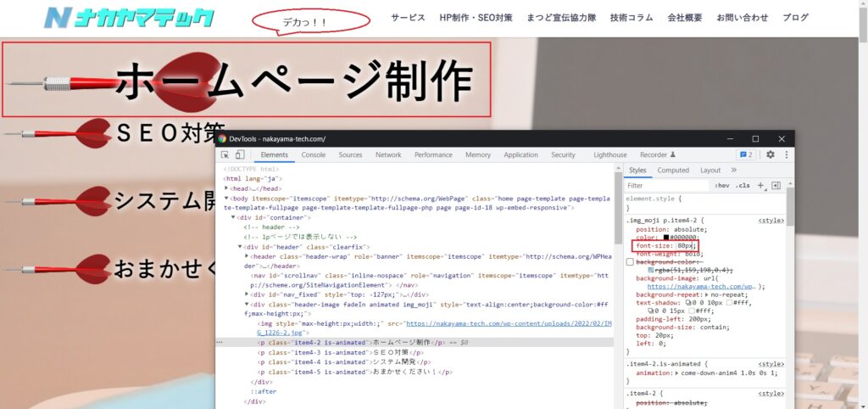Toggle the computed styles sidebar icon

[776, 186]
